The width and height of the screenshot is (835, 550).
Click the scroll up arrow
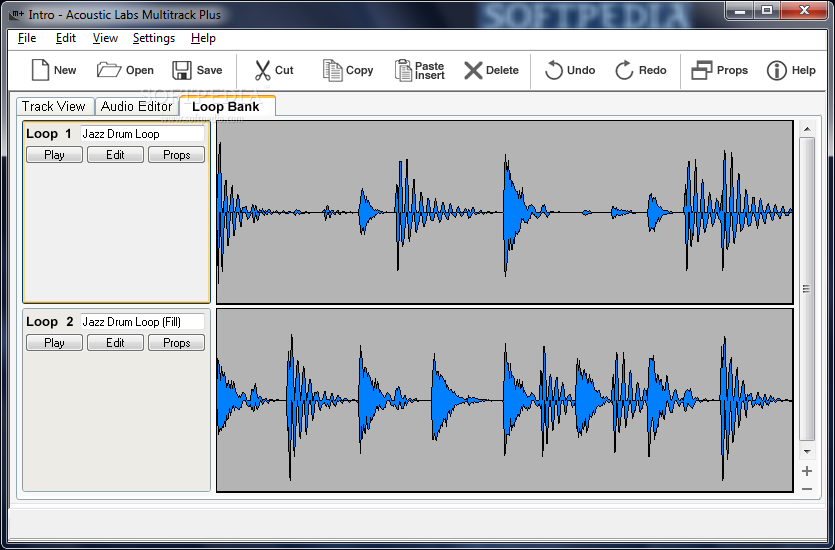[807, 129]
